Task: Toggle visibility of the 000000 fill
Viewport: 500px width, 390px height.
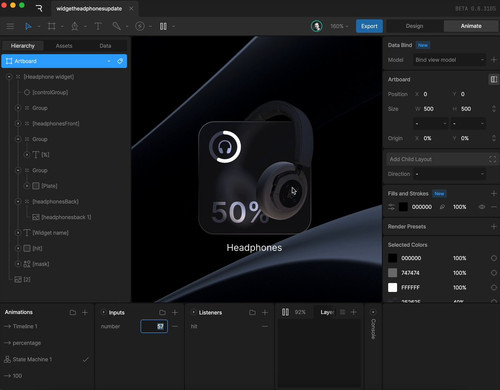Action: (482, 207)
